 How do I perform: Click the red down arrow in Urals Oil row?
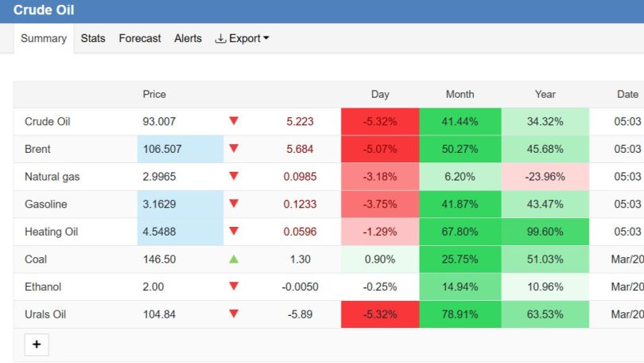tap(234, 314)
